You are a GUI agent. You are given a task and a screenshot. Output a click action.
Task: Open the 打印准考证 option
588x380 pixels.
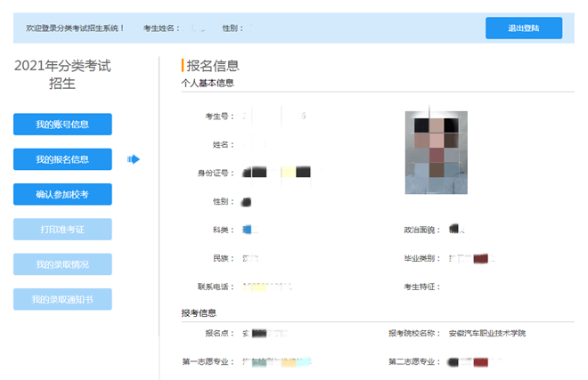[62, 230]
